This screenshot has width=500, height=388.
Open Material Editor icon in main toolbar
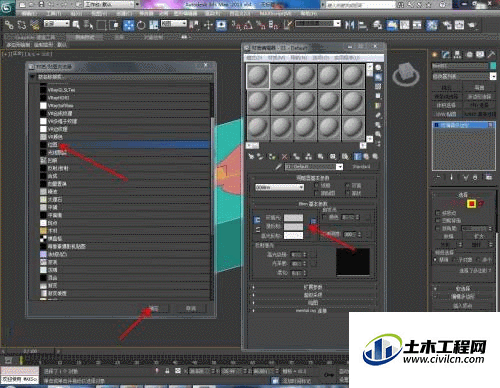point(432,25)
